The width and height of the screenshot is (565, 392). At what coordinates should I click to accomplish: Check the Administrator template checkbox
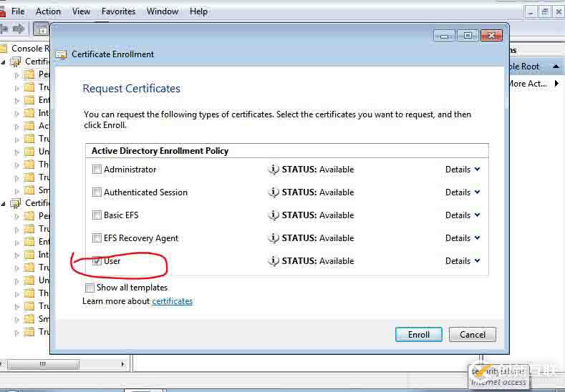click(97, 170)
